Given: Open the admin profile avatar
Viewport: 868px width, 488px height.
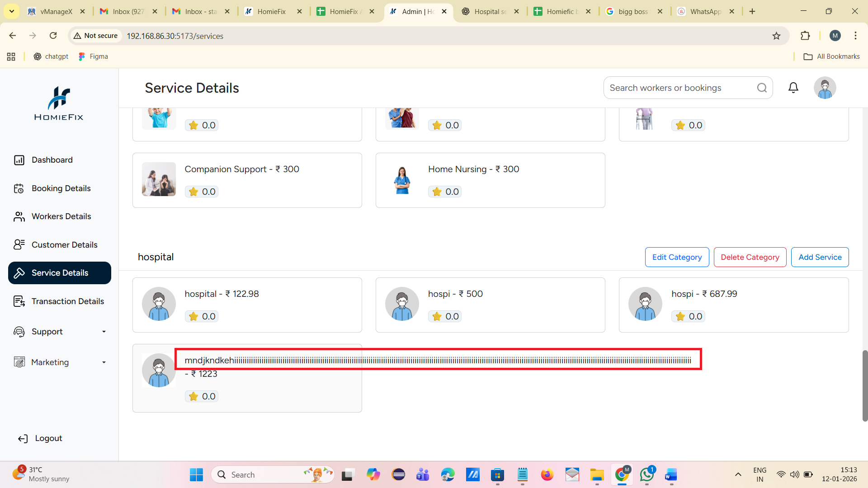Looking at the screenshot, I should [825, 88].
